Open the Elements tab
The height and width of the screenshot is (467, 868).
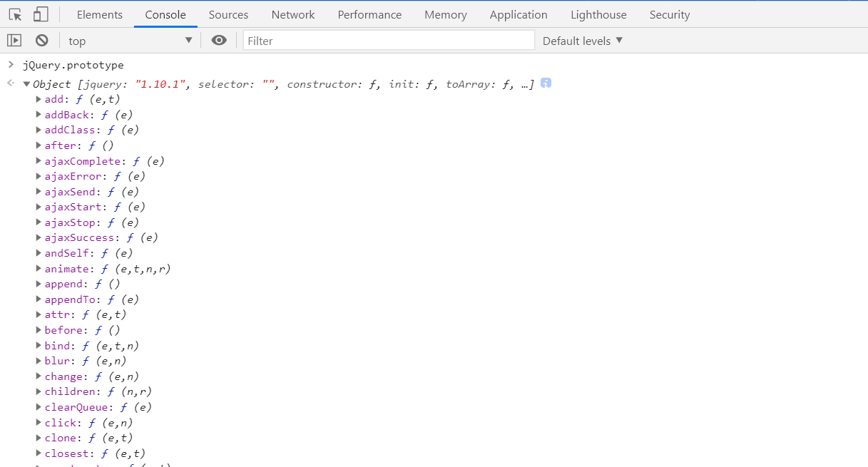(x=100, y=14)
